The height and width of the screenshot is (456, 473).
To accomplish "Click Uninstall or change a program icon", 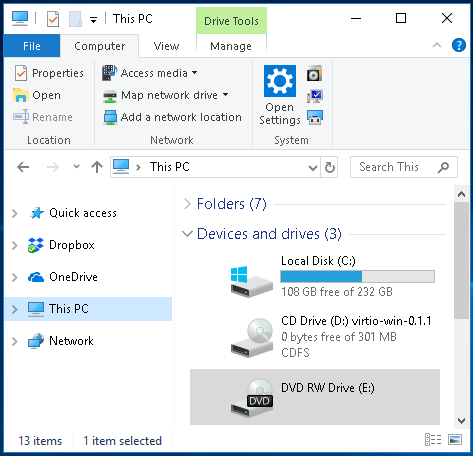I will (315, 74).
